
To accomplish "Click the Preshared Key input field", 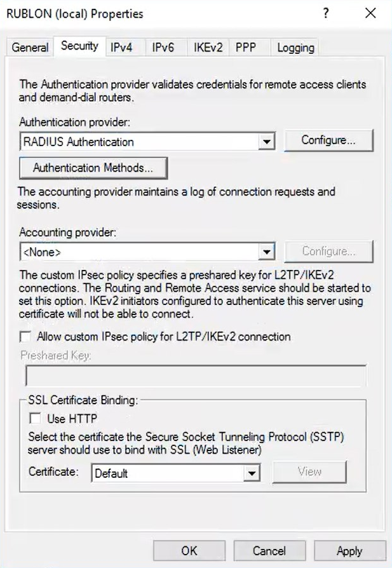I will 196,375.
